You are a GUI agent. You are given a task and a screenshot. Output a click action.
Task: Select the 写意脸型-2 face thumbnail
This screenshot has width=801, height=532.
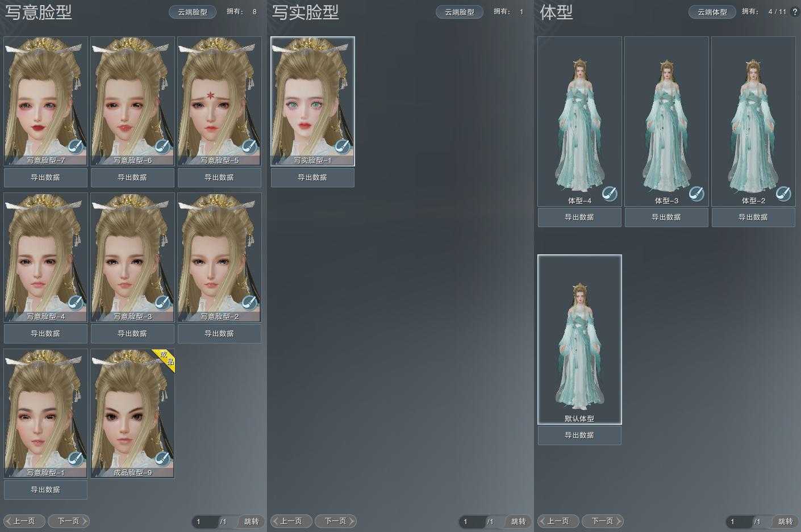pyautogui.click(x=220, y=258)
